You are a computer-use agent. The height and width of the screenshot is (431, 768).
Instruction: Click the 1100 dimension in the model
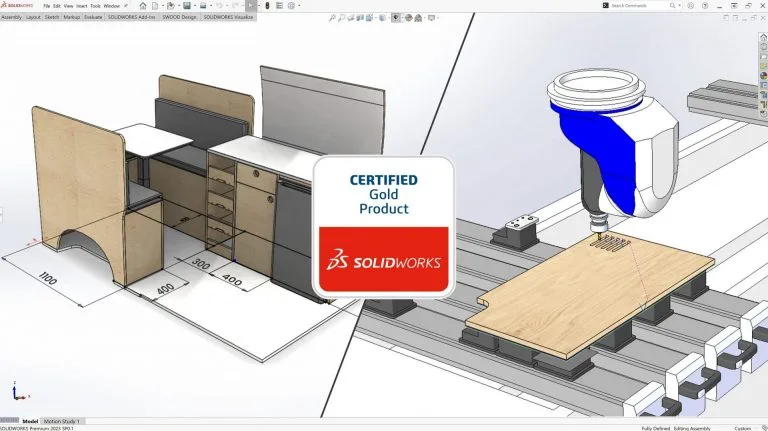tap(48, 279)
